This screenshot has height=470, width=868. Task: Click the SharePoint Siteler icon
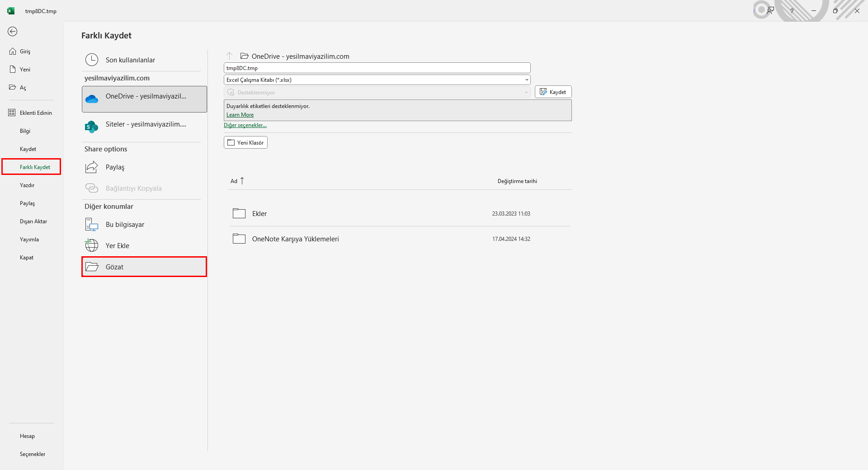click(92, 127)
